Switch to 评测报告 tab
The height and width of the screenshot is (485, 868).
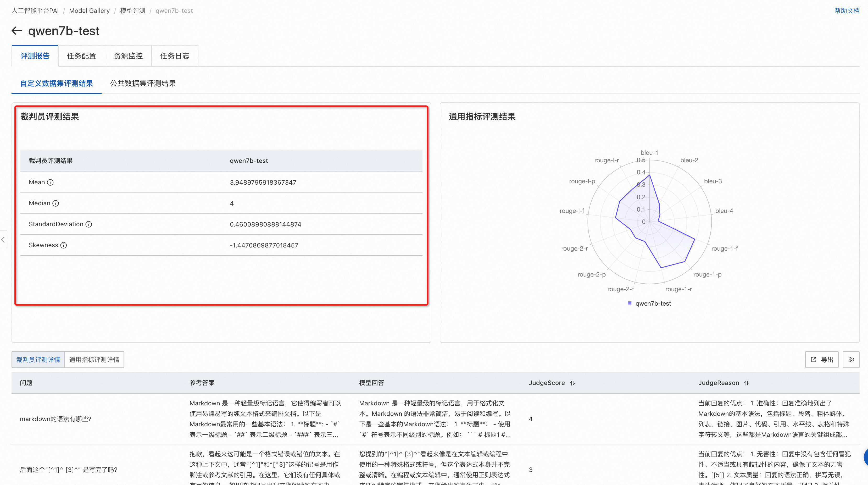35,56
